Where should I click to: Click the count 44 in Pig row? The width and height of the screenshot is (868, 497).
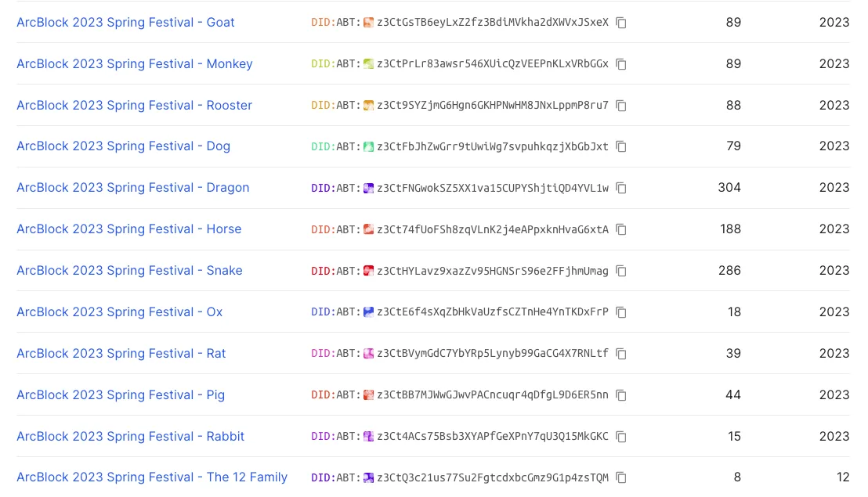733,394
